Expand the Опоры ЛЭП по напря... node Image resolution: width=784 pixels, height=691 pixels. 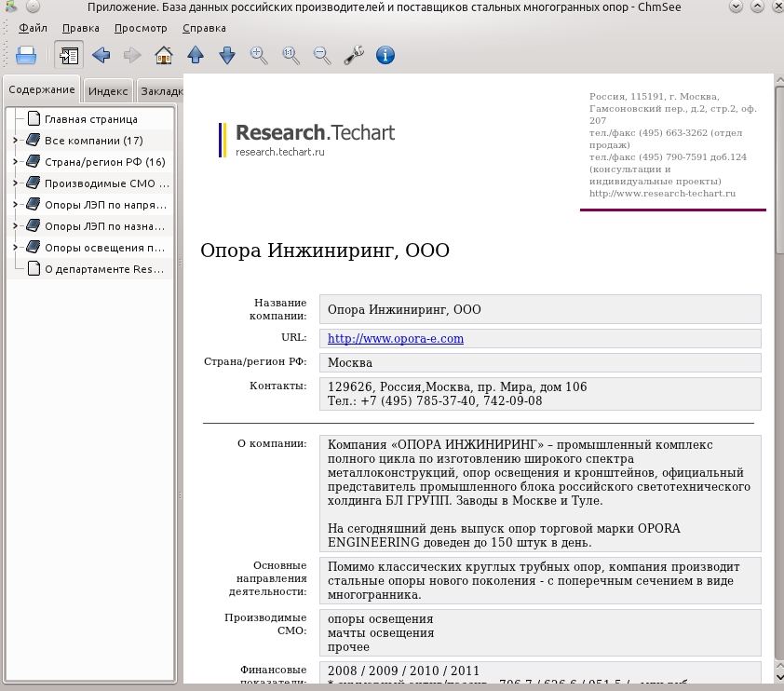(x=15, y=205)
